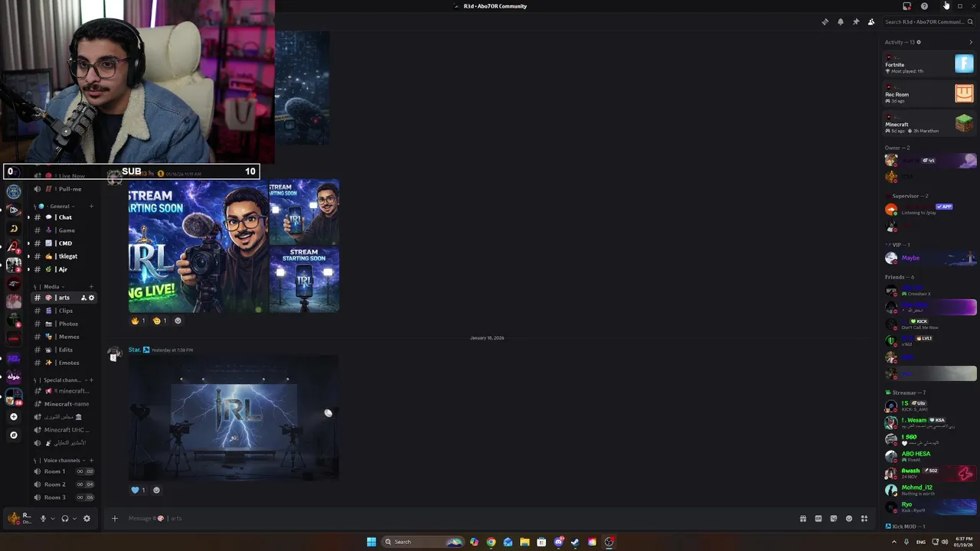Join voice channel Room 3
The height and width of the screenshot is (551, 980).
[64, 497]
